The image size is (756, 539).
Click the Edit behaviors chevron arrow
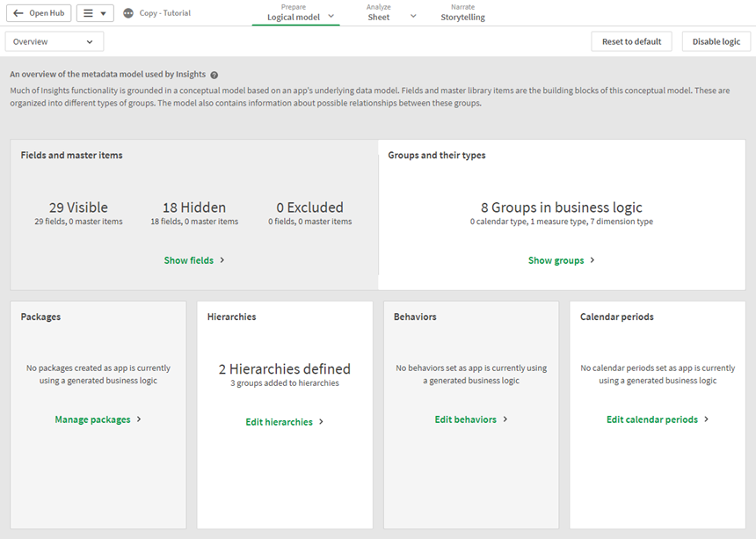504,419
